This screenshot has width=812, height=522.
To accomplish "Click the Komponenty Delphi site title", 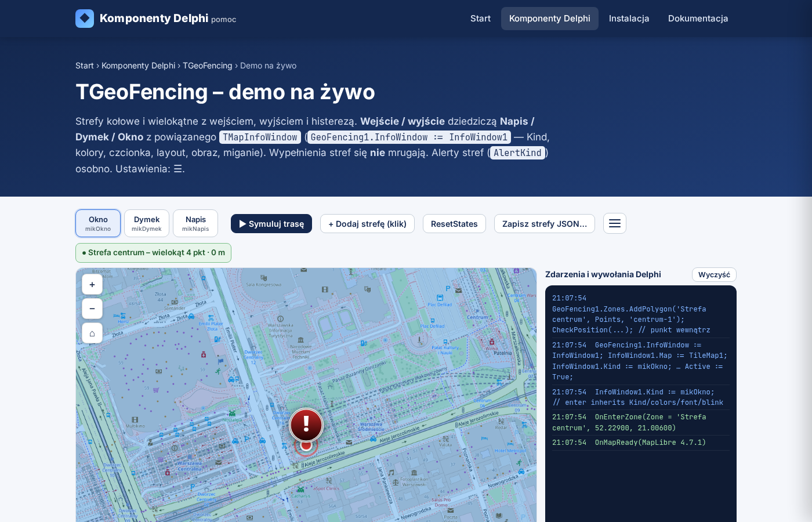I will pyautogui.click(x=154, y=19).
